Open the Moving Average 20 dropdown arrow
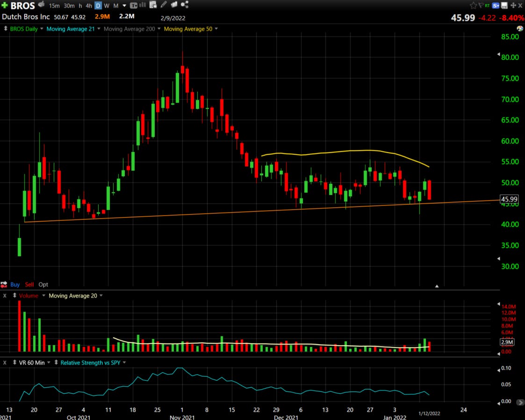 coord(101,296)
